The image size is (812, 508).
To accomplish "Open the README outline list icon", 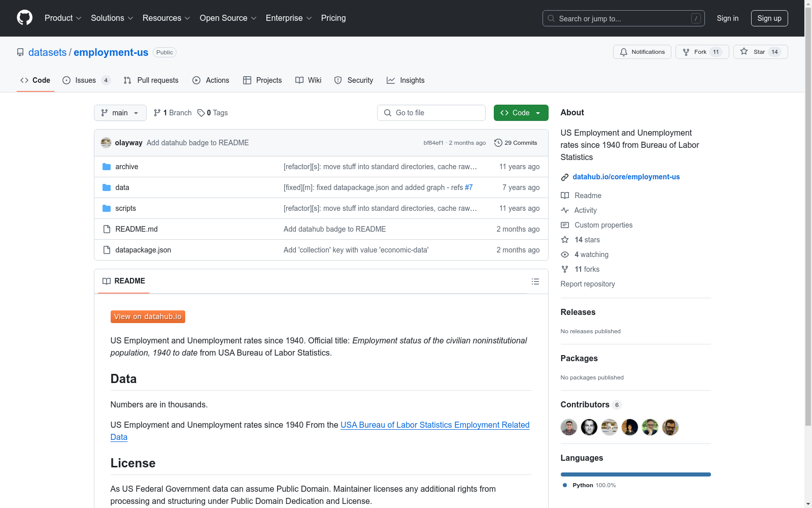I will click(x=535, y=281).
